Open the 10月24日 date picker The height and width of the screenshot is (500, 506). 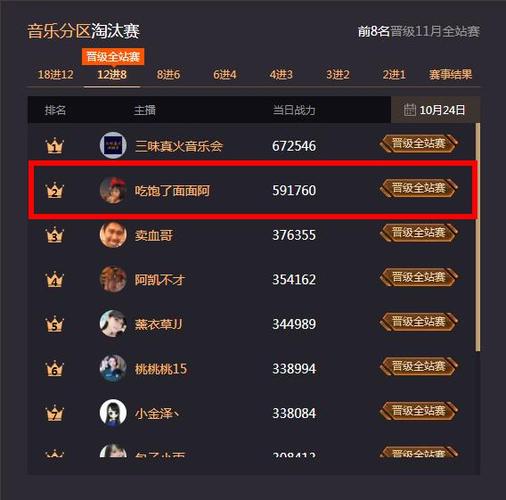click(x=436, y=110)
